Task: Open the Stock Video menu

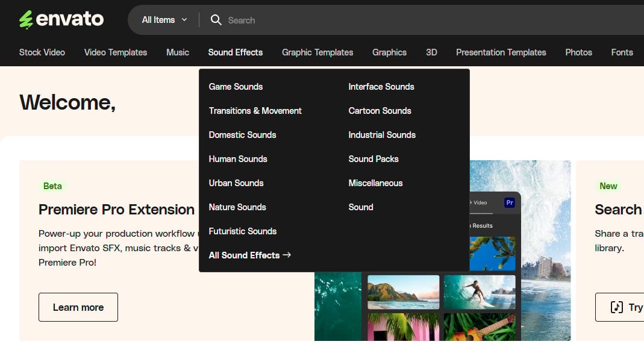Action: point(42,52)
